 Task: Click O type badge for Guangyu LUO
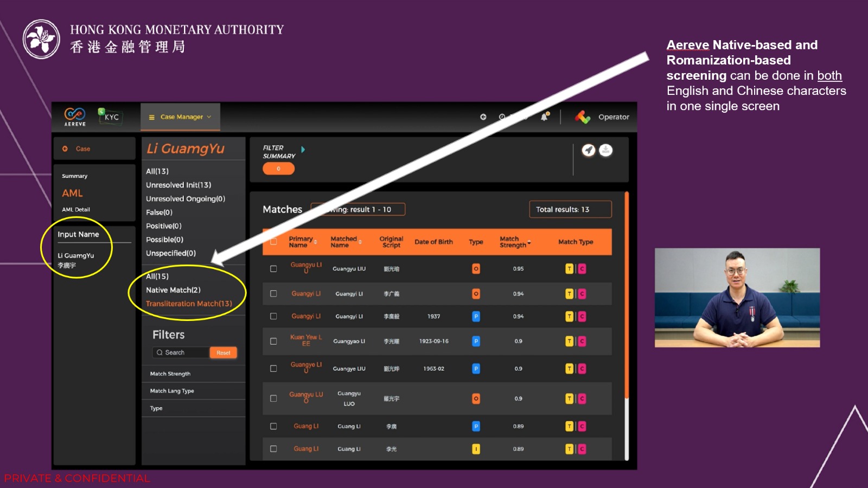[476, 399]
